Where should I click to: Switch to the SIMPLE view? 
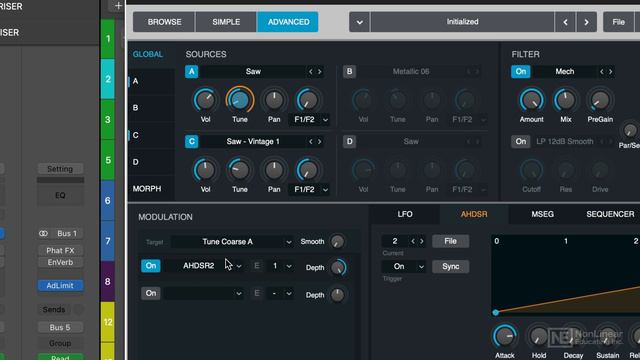[226, 22]
